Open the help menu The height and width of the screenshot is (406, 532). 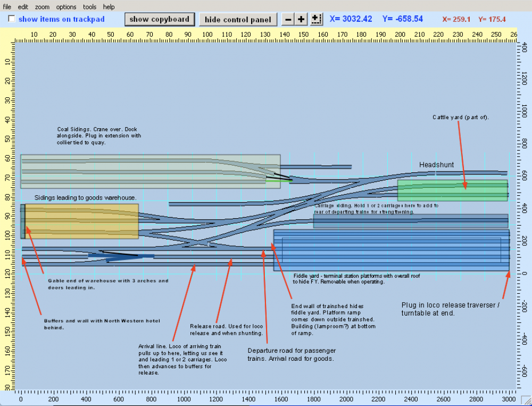109,7
